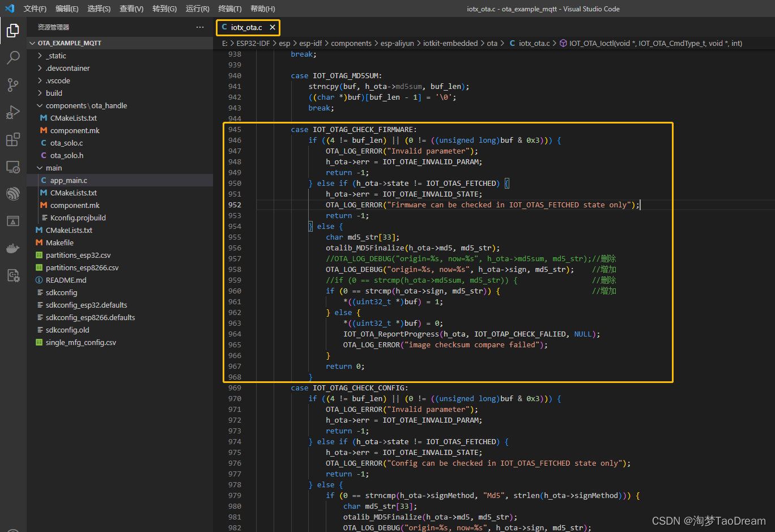The height and width of the screenshot is (532, 775).
Task: Open the README.md file
Action: tap(66, 280)
